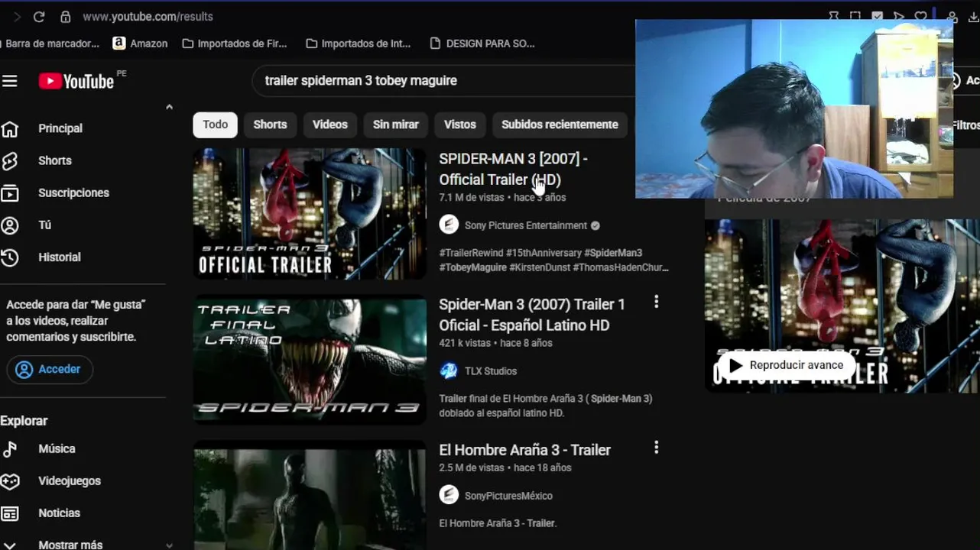Select the Videos filter chip
Viewport: 980px width, 550px height.
[x=330, y=125]
